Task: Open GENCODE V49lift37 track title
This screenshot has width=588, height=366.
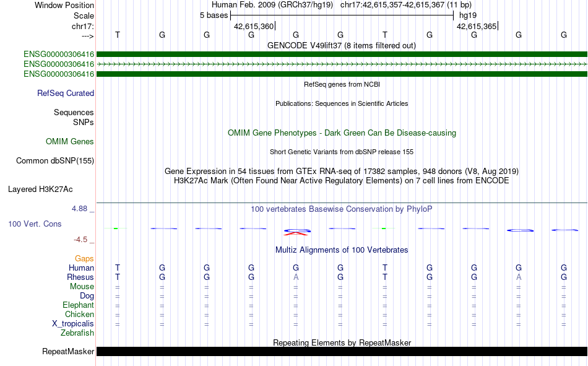Action: click(x=341, y=46)
